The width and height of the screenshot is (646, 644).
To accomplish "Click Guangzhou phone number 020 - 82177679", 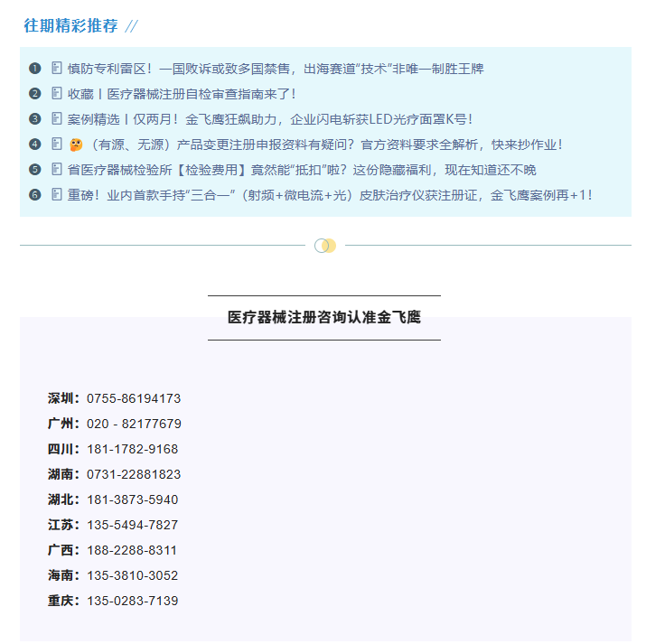I will (134, 424).
